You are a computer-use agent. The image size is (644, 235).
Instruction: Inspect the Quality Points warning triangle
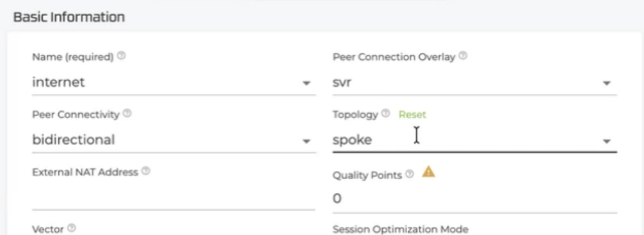tap(428, 172)
